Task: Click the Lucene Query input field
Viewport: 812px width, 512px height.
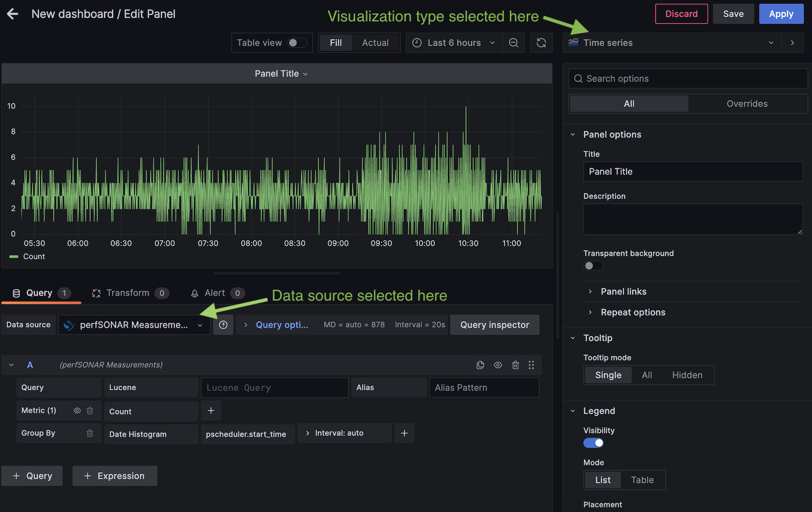Action: (275, 388)
